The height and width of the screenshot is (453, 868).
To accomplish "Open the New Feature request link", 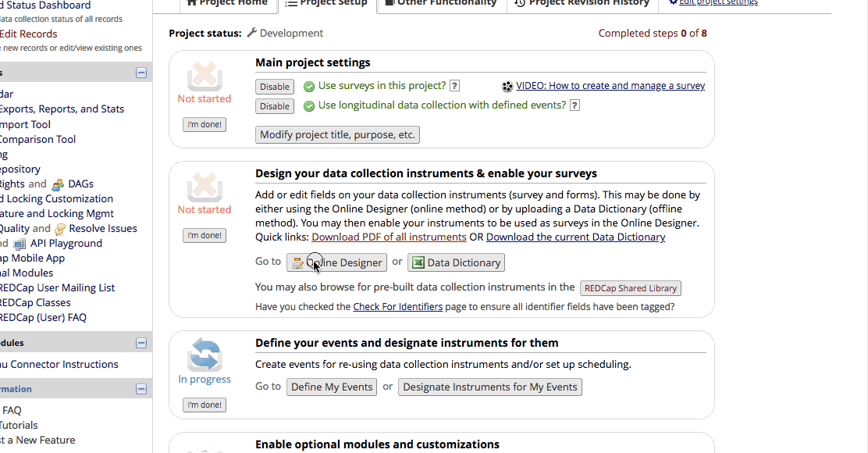I will pos(37,441).
